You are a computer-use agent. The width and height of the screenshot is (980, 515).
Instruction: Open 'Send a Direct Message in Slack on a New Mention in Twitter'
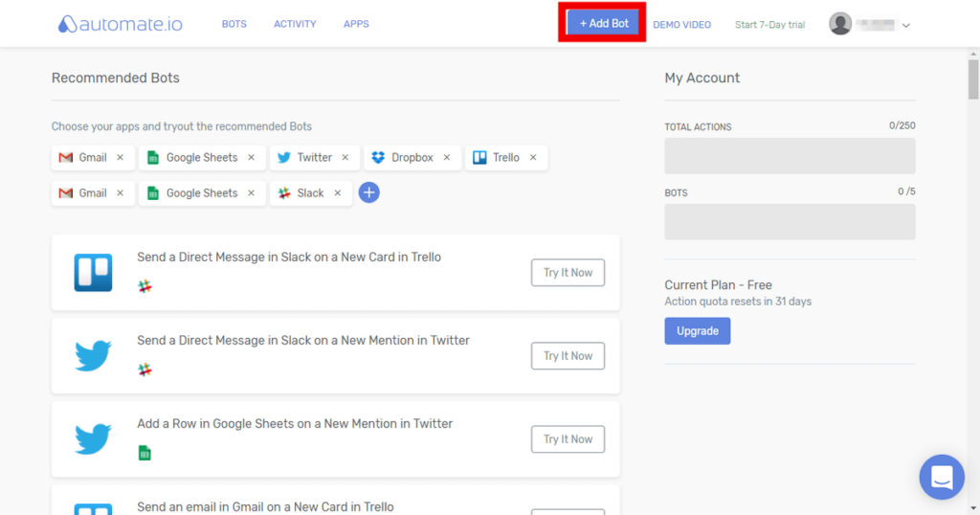click(x=303, y=340)
